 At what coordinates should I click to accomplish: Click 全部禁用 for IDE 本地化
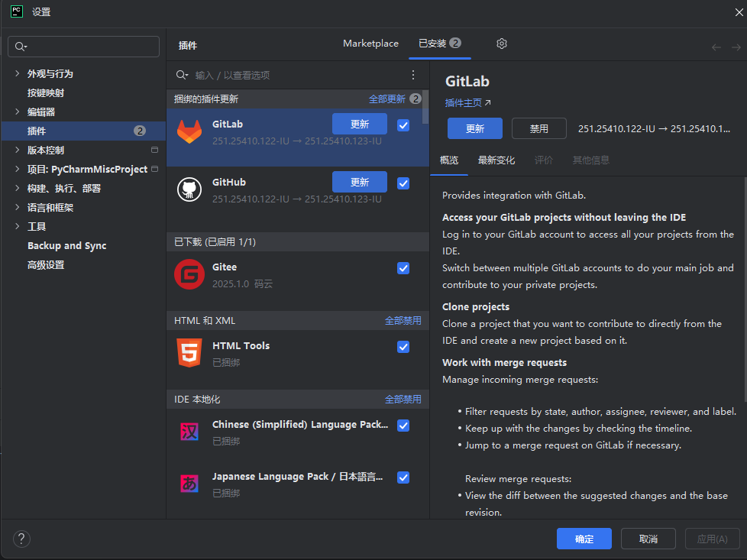[x=403, y=400]
